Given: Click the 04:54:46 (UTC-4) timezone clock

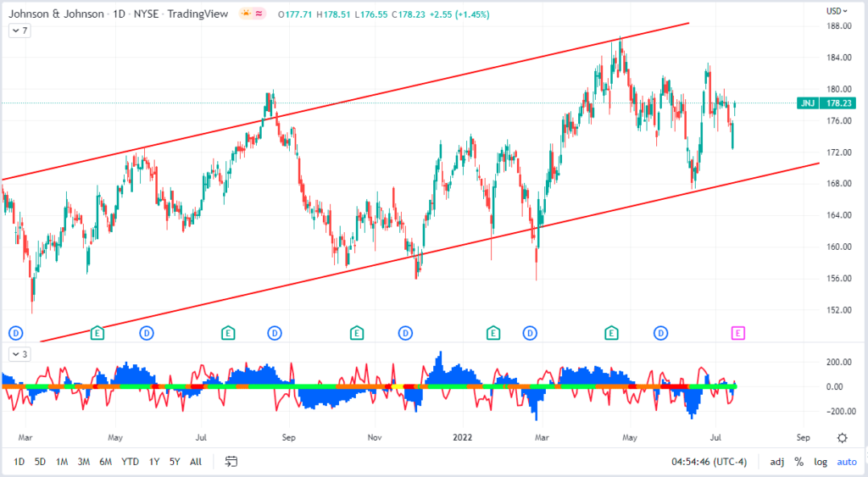Looking at the screenshot, I should click(709, 462).
